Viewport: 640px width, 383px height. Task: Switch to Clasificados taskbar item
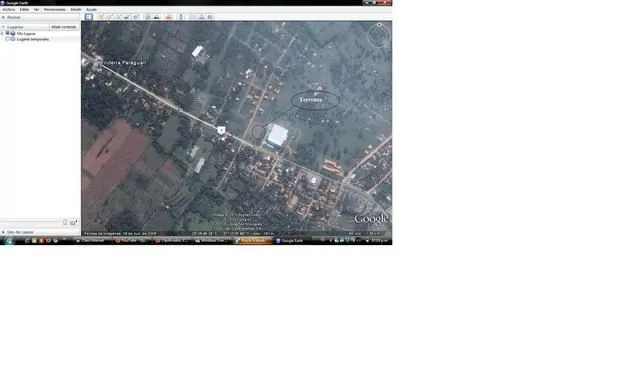171,240
